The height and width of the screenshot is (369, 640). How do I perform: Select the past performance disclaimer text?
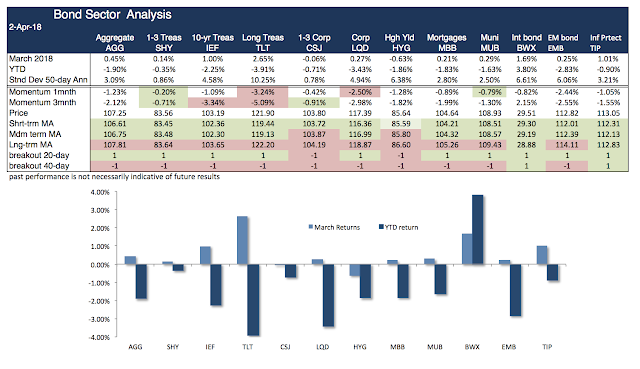point(114,176)
